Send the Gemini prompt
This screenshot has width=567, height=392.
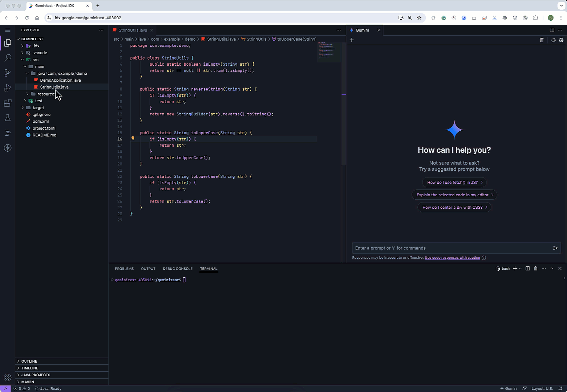pos(555,248)
